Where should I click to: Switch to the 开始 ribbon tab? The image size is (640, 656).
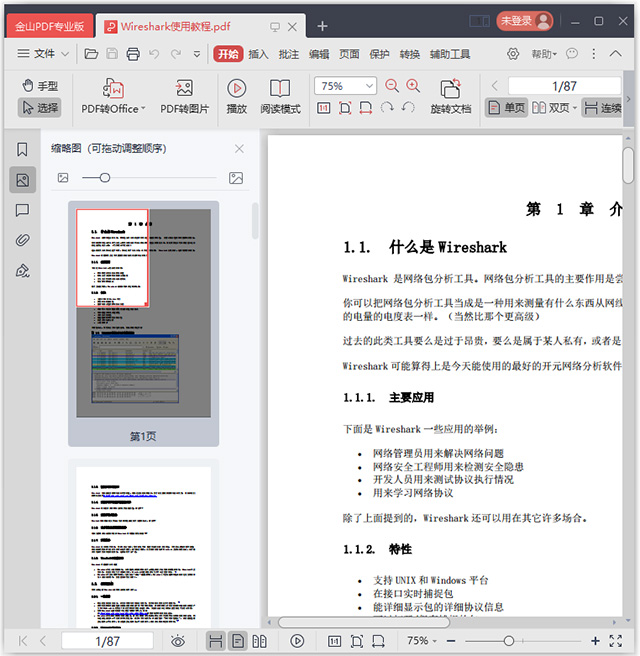coord(228,54)
